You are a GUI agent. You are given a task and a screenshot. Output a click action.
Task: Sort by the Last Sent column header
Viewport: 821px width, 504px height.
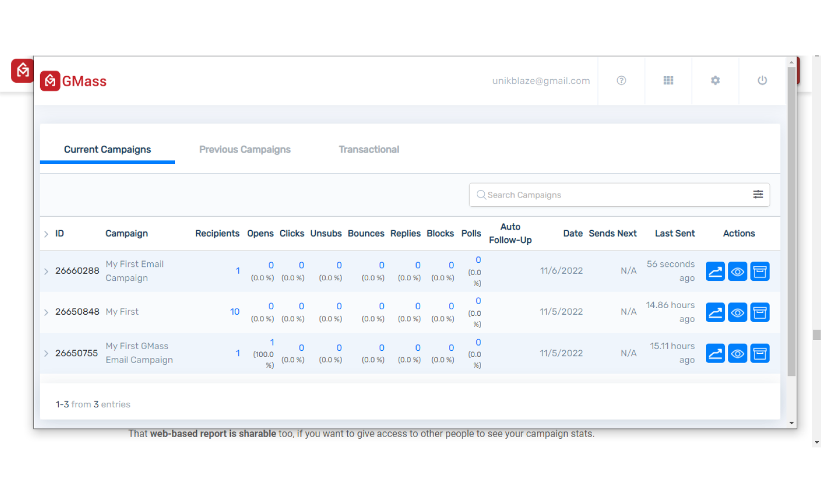click(x=674, y=233)
